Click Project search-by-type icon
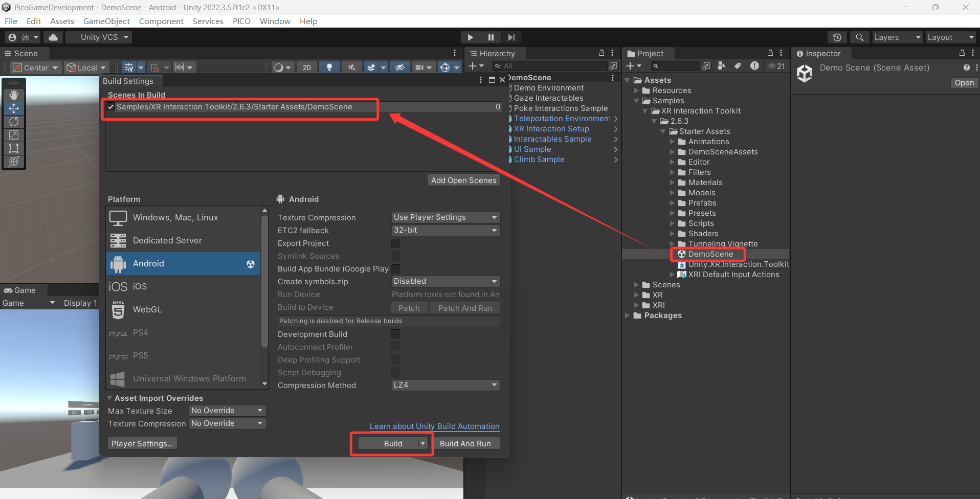This screenshot has height=499, width=980. tap(721, 66)
